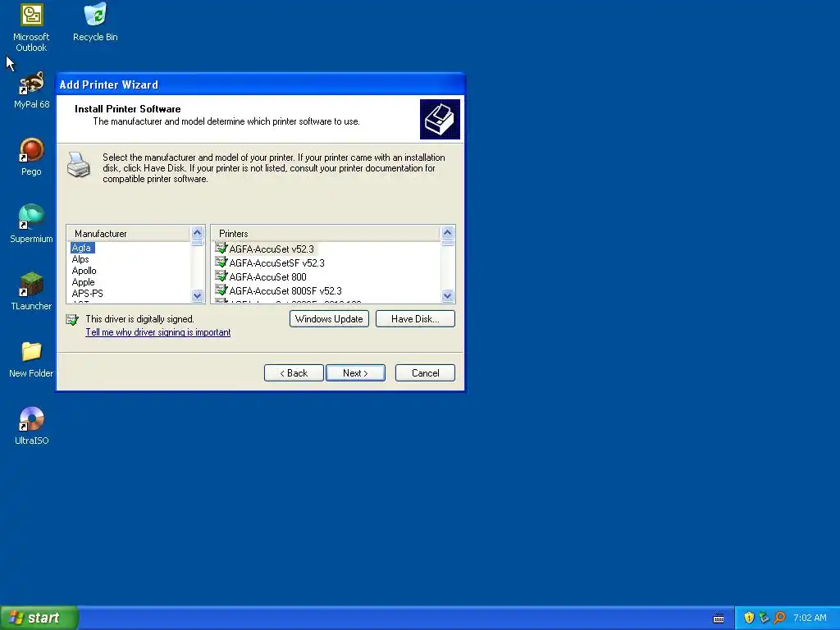Viewport: 840px width, 630px height.
Task: Click Manufacturer list scroll down arrow
Action: [x=197, y=295]
